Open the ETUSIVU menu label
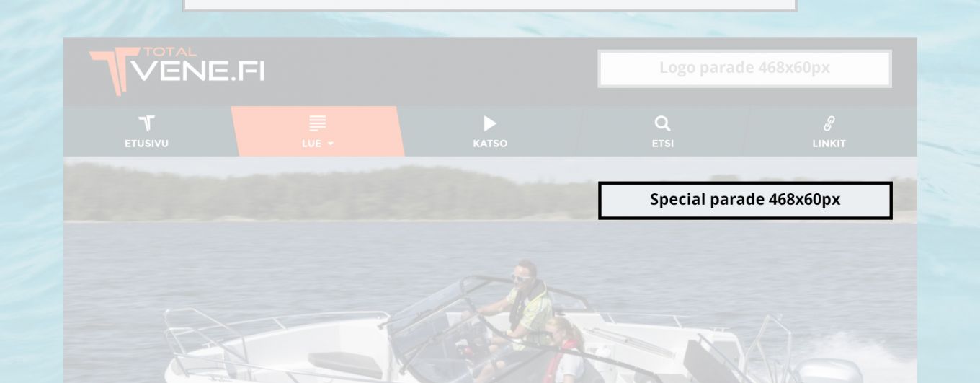980x383 pixels. 146,144
